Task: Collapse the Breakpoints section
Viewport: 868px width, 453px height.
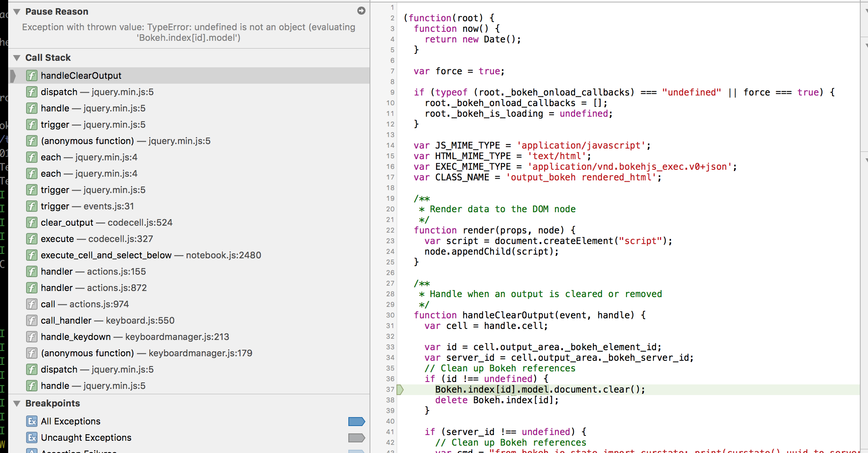Action: pyautogui.click(x=16, y=403)
